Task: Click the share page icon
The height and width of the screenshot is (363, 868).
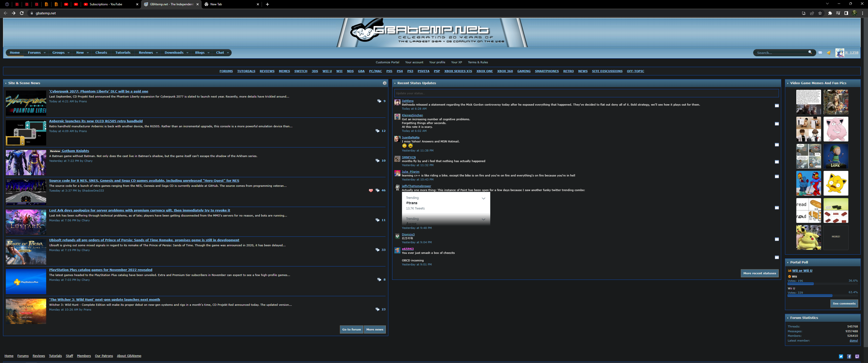Action: click(812, 13)
